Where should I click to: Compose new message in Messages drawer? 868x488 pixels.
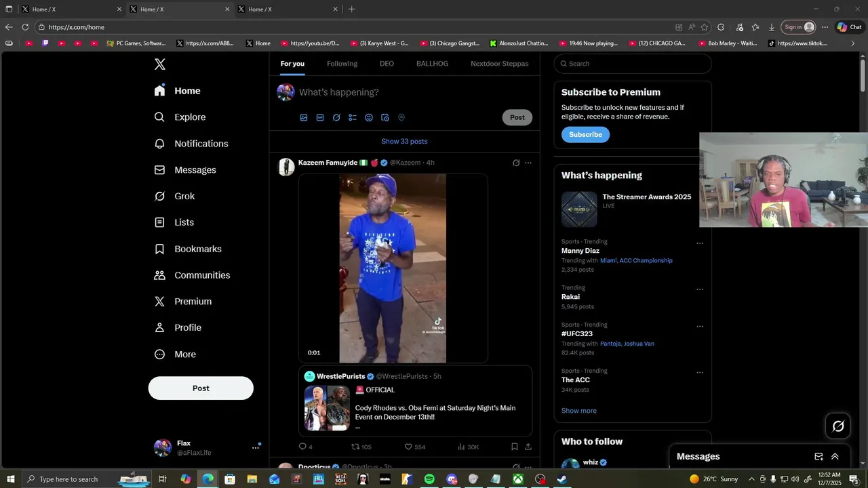(x=818, y=457)
